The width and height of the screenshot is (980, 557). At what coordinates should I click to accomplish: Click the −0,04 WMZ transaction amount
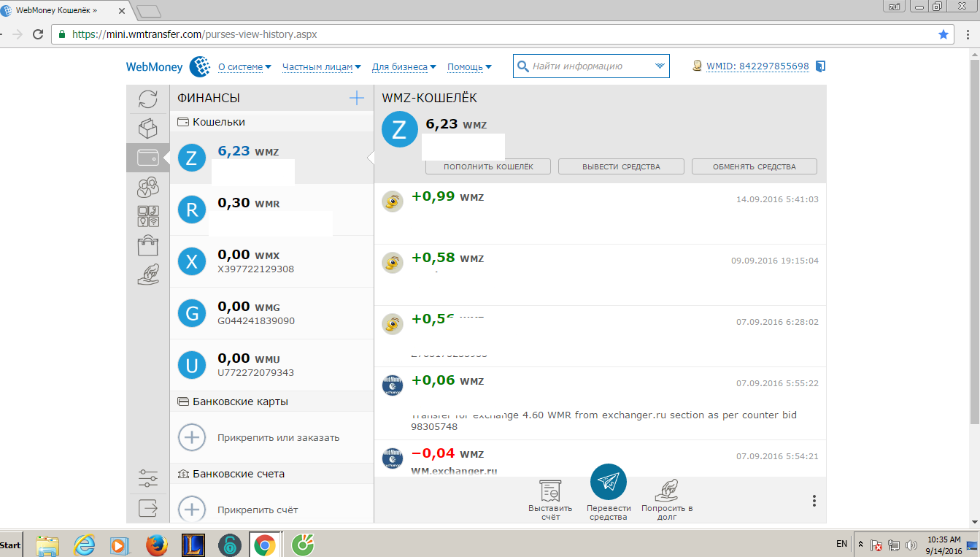click(447, 453)
